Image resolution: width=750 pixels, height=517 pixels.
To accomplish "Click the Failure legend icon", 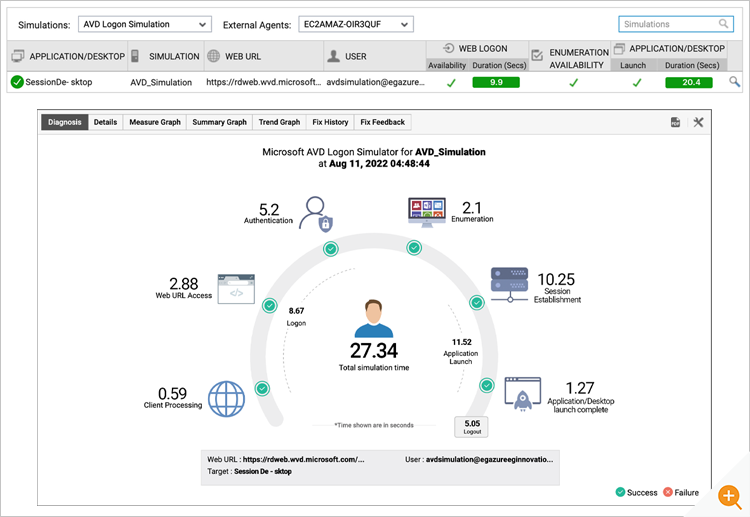I will [668, 492].
